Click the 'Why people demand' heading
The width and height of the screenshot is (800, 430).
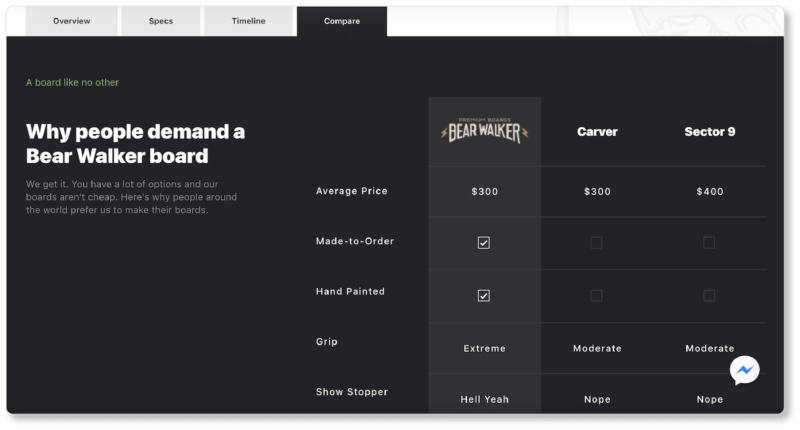tap(135, 144)
